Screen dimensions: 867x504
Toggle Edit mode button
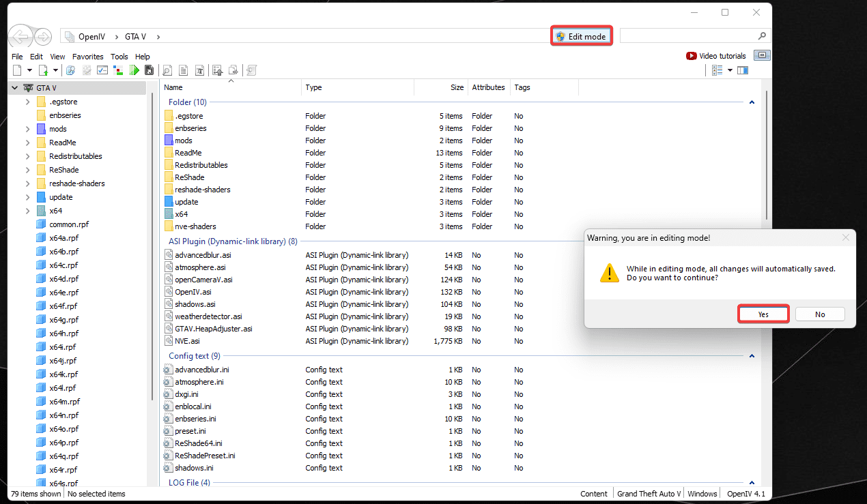pyautogui.click(x=581, y=36)
